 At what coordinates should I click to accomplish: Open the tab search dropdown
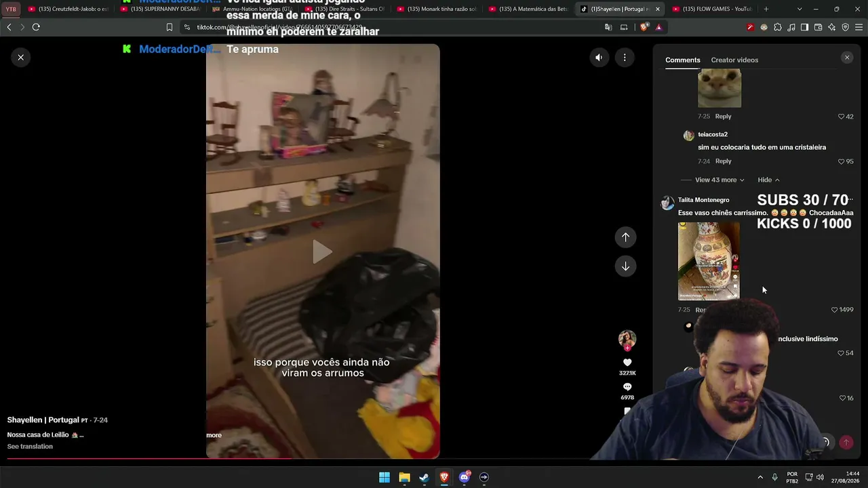pyautogui.click(x=800, y=9)
